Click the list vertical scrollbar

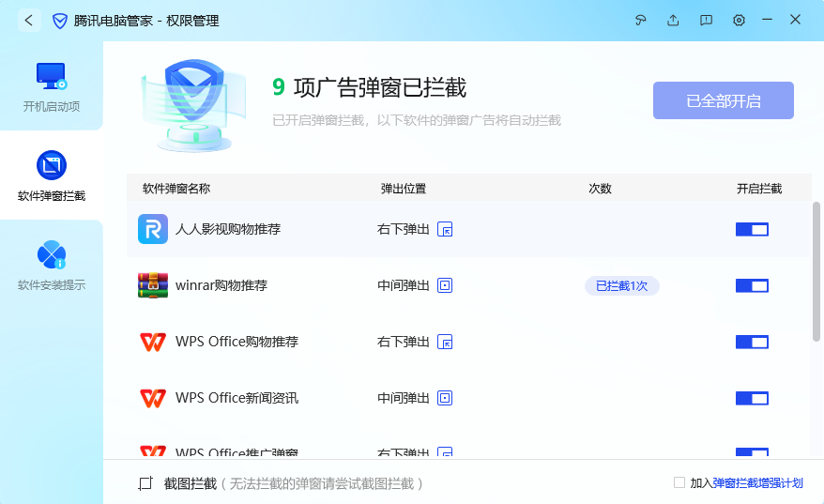click(816, 271)
